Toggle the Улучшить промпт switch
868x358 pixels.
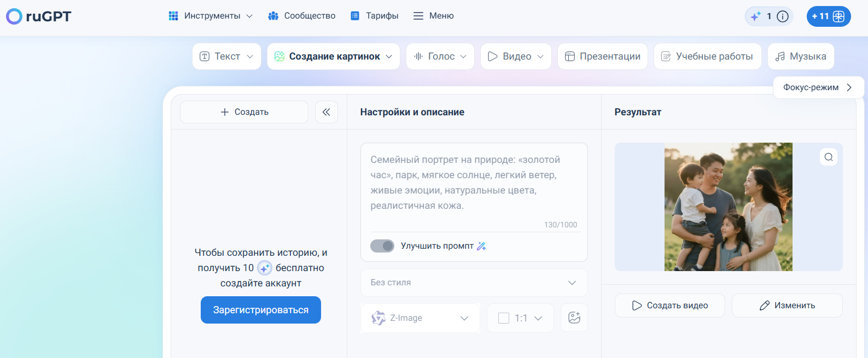pyautogui.click(x=382, y=246)
